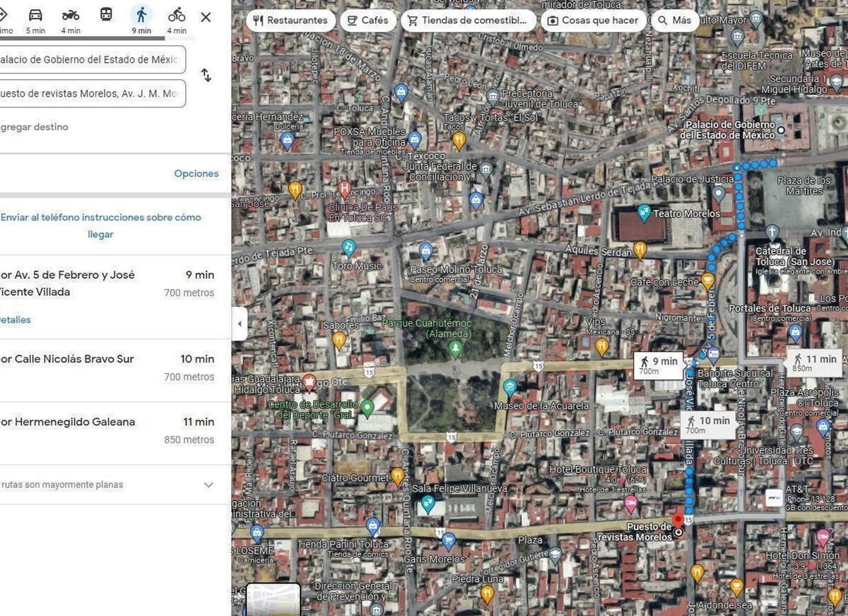Open the map layers thumbnail
848x616 pixels.
[273, 599]
